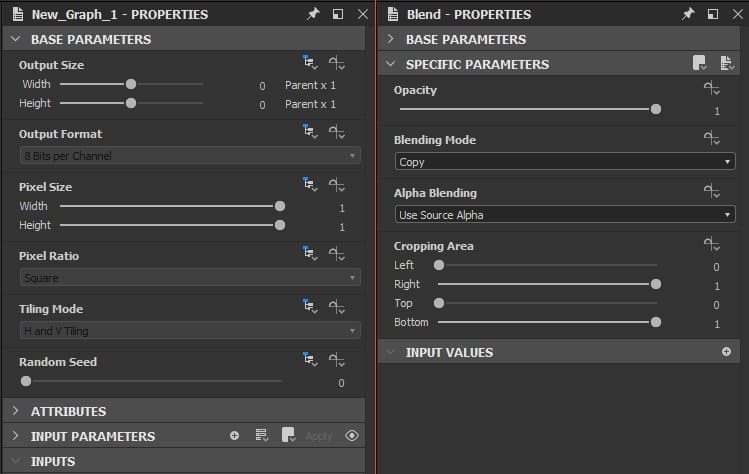Viewport: 749px width, 474px height.
Task: Open the Tiling Mode H and V dropdown
Action: (x=190, y=331)
